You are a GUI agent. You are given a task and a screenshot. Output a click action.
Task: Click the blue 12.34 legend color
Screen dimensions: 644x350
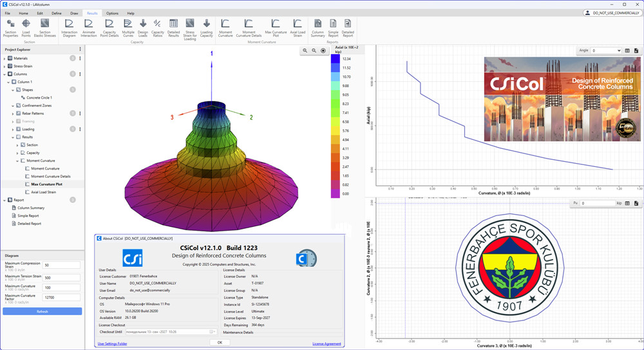335,59
